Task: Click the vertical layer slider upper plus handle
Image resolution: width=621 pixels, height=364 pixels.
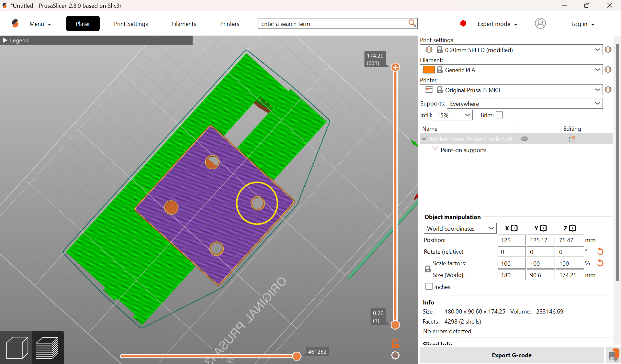Action: [395, 67]
